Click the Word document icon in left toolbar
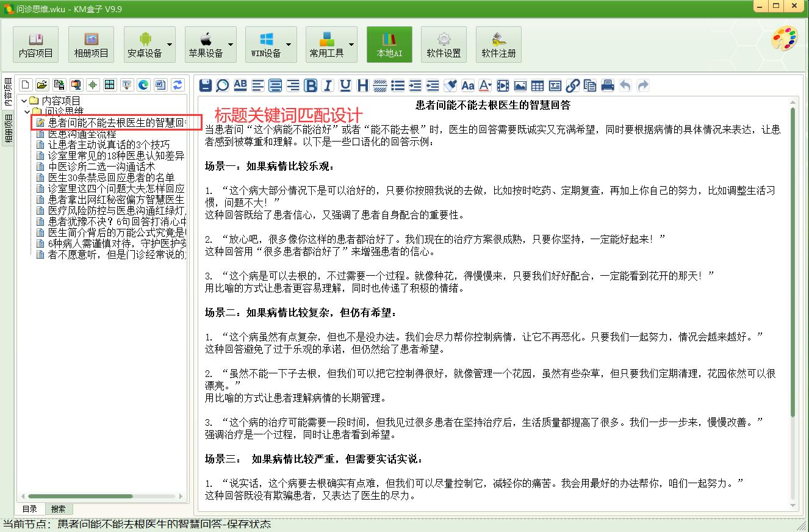809x532 pixels. tap(160, 85)
